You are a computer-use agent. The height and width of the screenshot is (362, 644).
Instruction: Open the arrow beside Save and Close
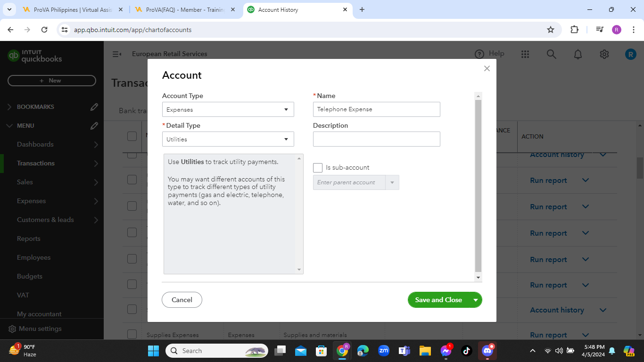point(476,300)
